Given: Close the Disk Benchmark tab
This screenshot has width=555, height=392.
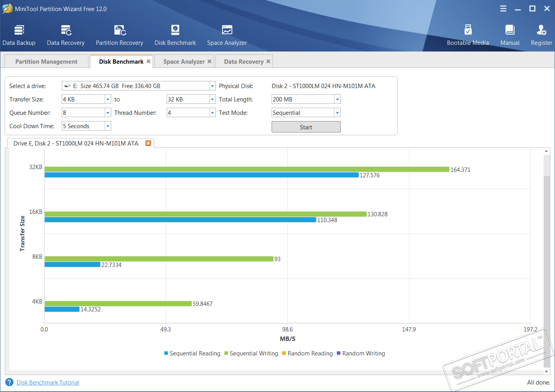Looking at the screenshot, I should (149, 61).
